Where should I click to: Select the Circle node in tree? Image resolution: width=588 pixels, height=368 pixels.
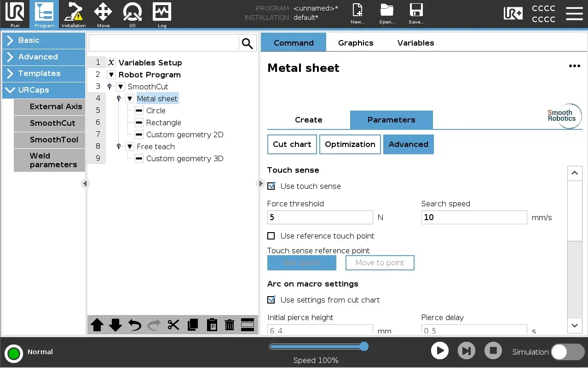coord(156,111)
